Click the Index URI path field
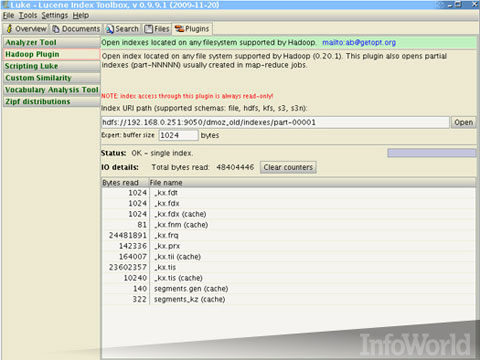Screen dimensions: 480x360 pos(275,122)
